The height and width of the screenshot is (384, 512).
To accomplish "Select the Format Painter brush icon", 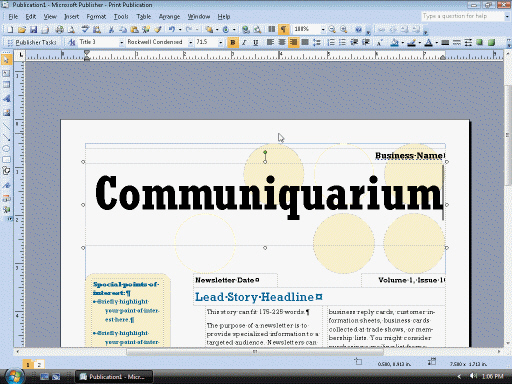I will click(x=158, y=30).
